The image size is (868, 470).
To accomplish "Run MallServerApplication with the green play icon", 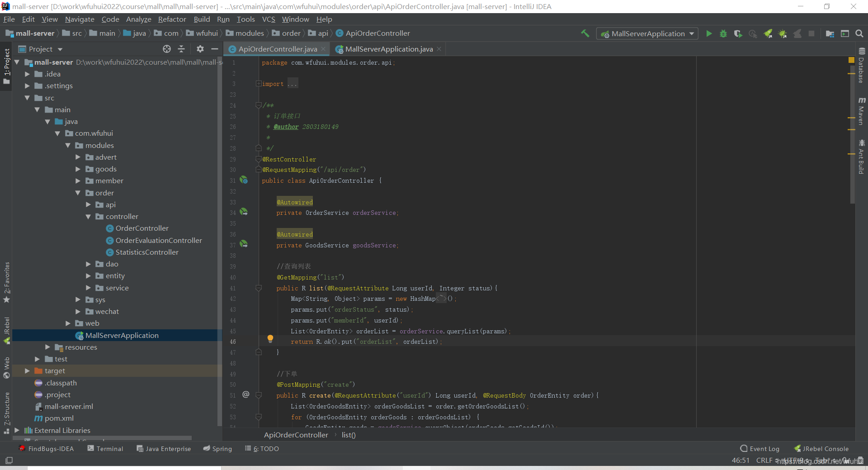I will [x=709, y=33].
